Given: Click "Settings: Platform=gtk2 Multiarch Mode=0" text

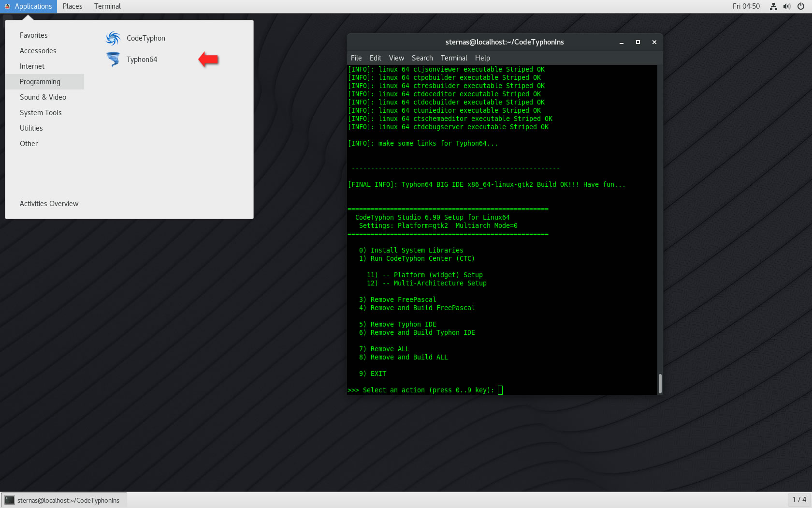Looking at the screenshot, I should tap(438, 225).
